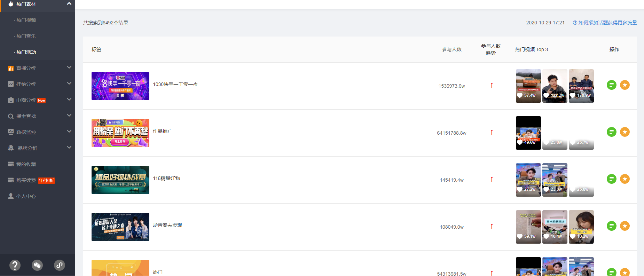Open the help question mark icon
The image size is (644, 276).
click(x=15, y=265)
